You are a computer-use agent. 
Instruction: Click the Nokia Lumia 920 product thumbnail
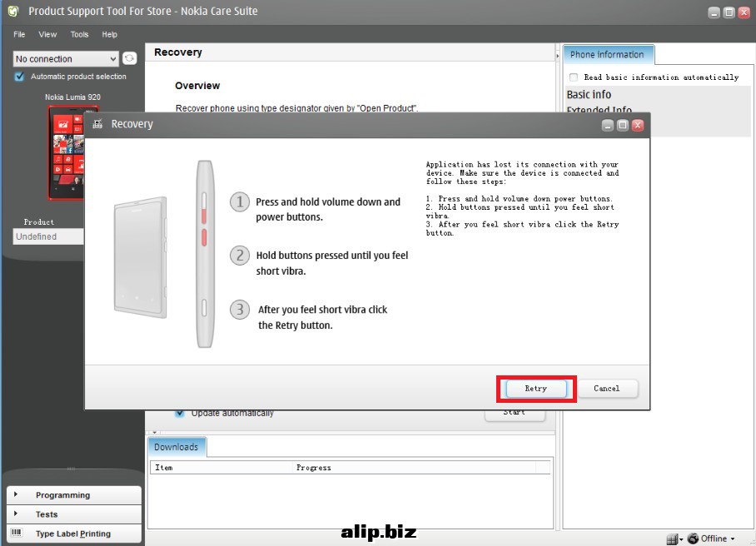(x=67, y=152)
